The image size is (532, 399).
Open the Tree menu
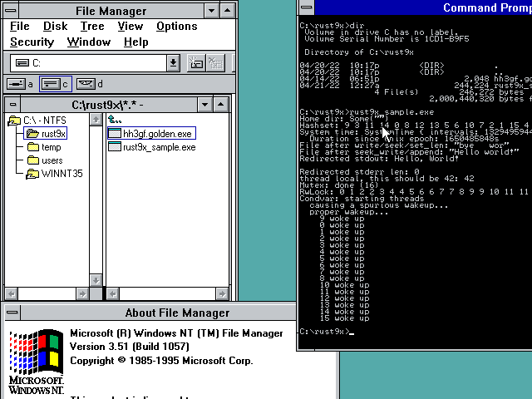click(x=91, y=26)
